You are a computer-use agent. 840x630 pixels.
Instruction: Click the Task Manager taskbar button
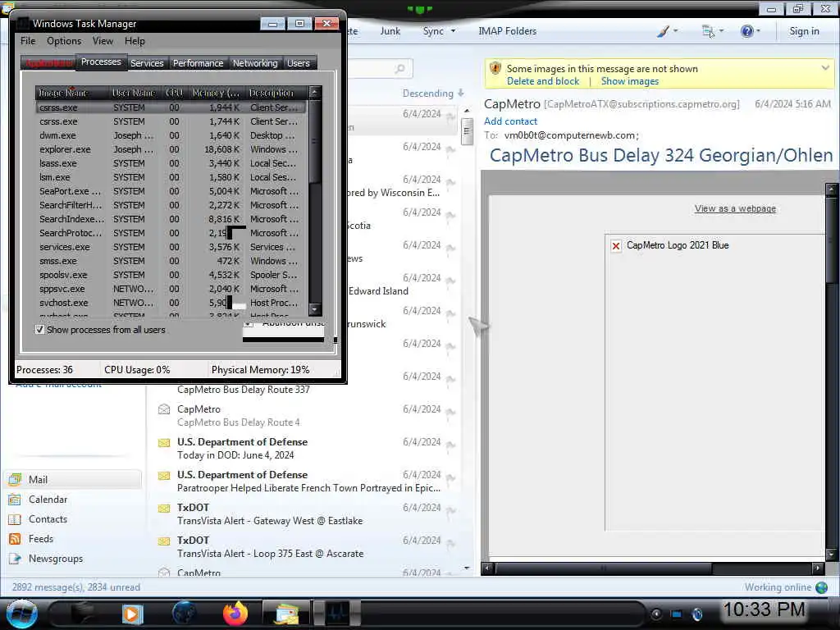336,614
